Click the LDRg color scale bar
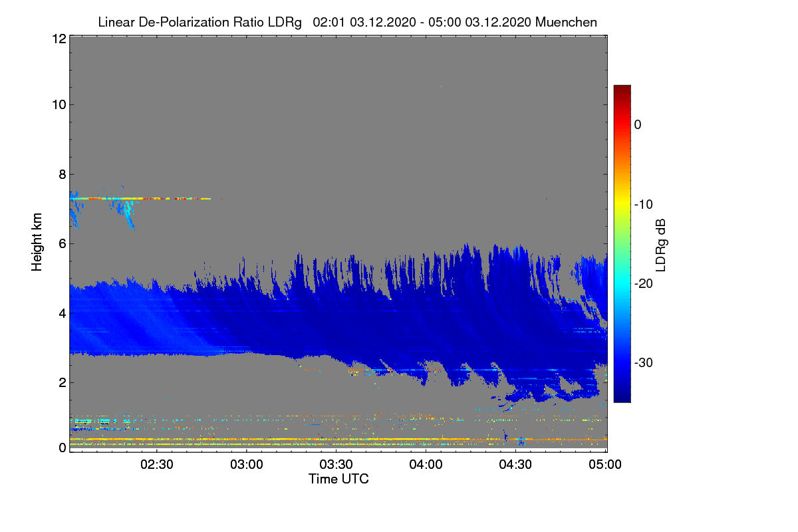Viewport: 798px width, 532px height. (x=622, y=243)
